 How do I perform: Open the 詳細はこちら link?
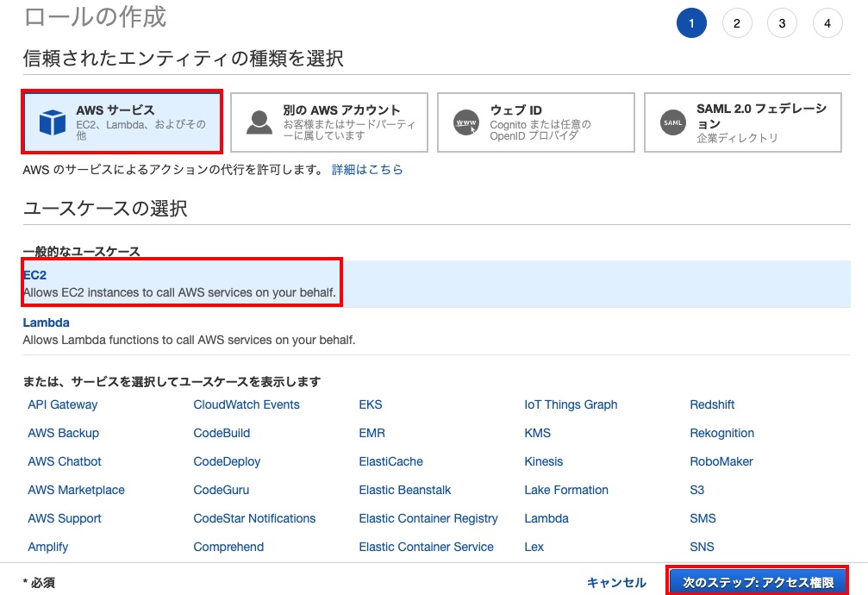(365, 170)
